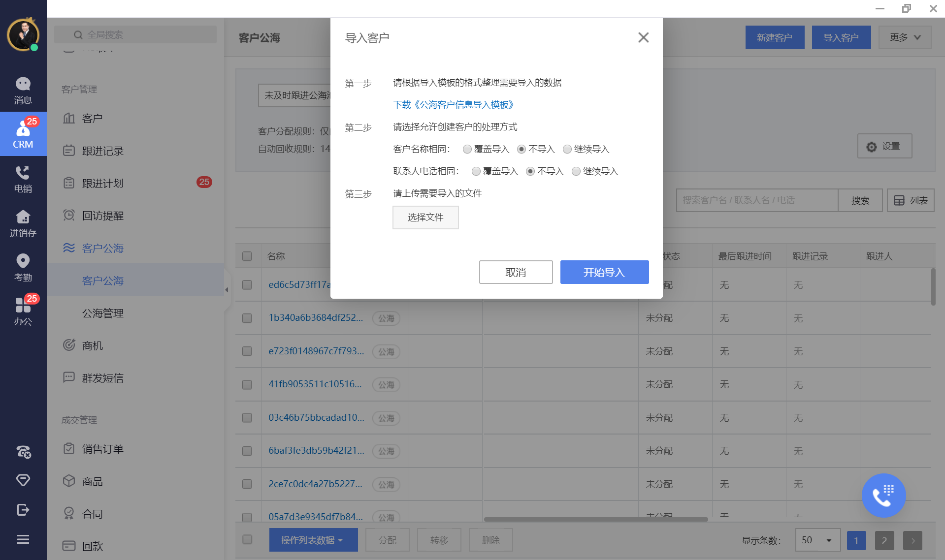Viewport: 945px width, 560px height.
Task: Click the table's horizontal scrollbar
Action: [x=596, y=519]
